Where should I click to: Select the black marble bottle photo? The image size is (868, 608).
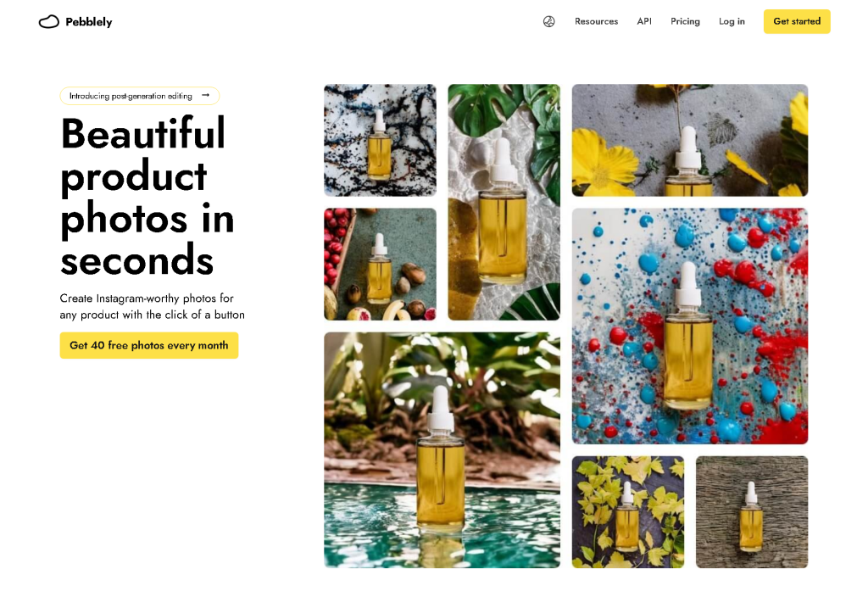tap(380, 140)
